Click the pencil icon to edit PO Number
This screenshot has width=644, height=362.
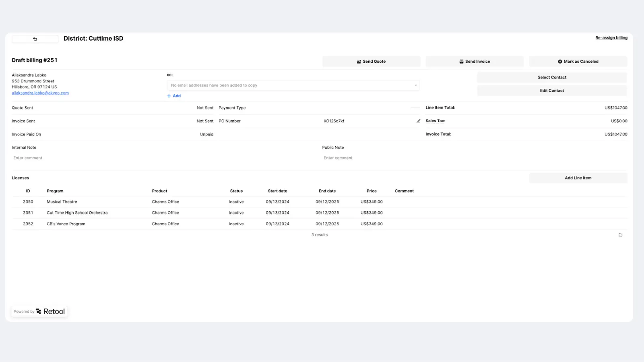point(419,121)
